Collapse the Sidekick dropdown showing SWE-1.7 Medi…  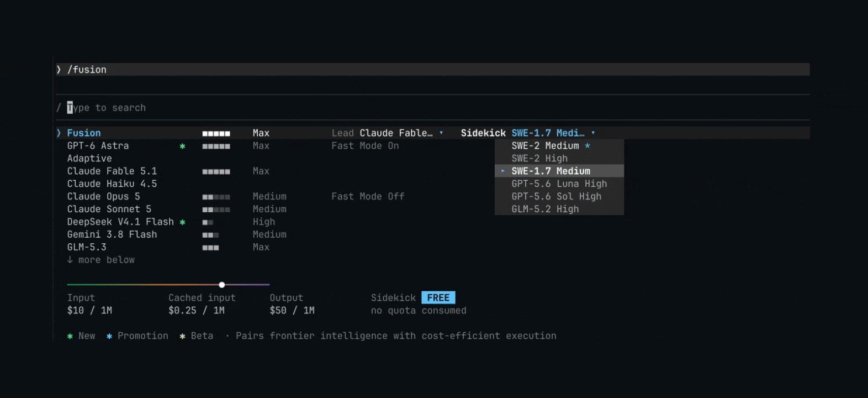(x=553, y=133)
